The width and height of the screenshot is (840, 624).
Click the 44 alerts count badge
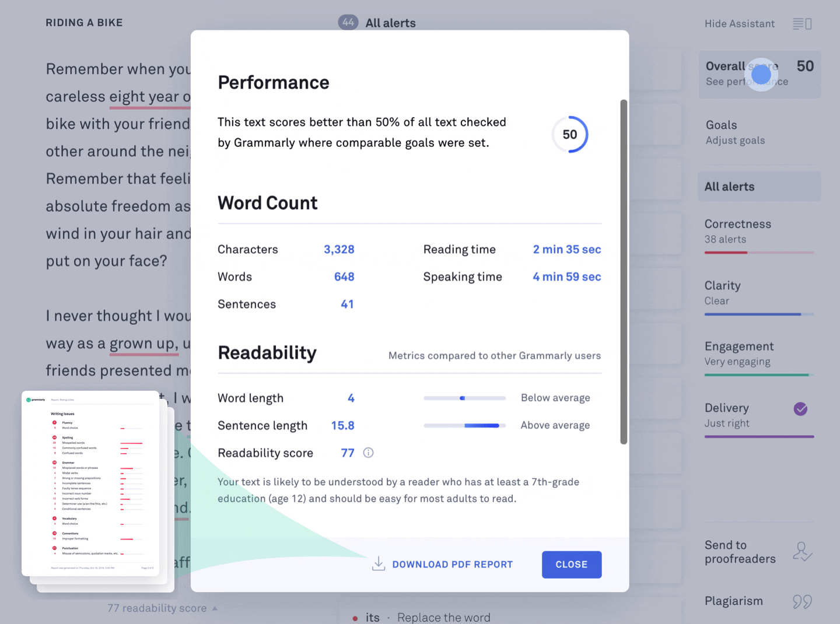coord(348,23)
